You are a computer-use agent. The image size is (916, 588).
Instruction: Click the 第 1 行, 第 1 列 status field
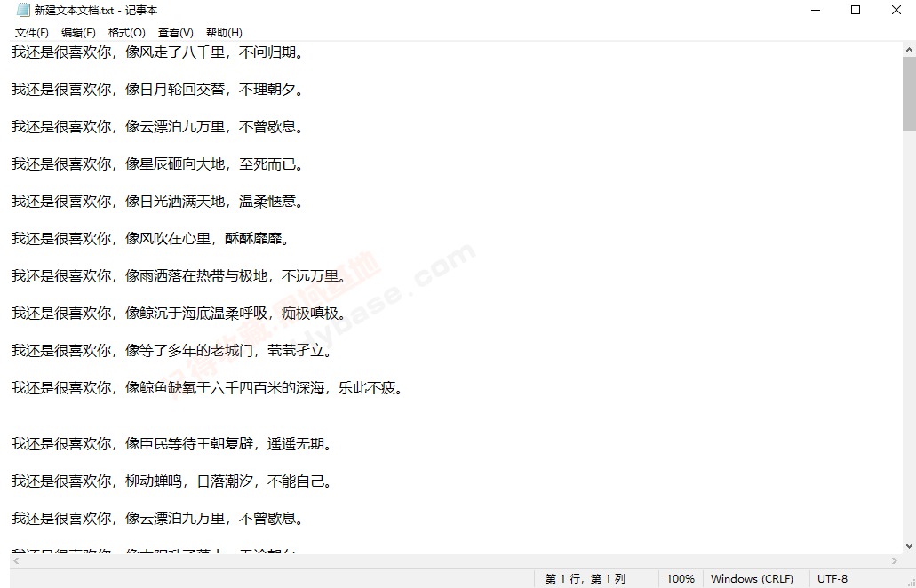(x=585, y=579)
